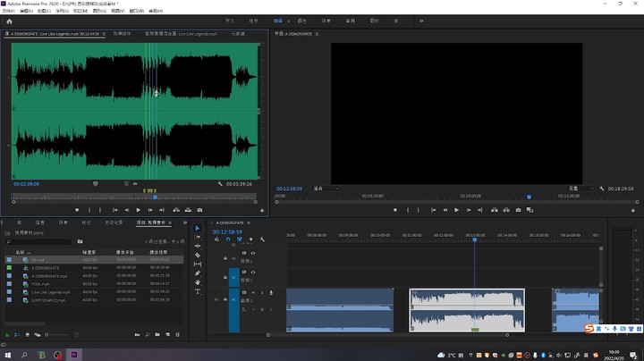The width and height of the screenshot is (644, 361).
Task: Open Program monitor playback resolution dropdown
Action: 580,189
